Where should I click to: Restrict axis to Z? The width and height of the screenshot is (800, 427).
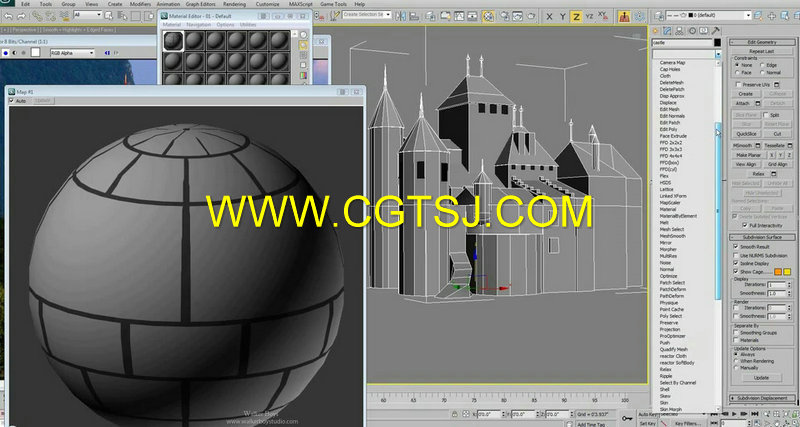pyautogui.click(x=576, y=17)
